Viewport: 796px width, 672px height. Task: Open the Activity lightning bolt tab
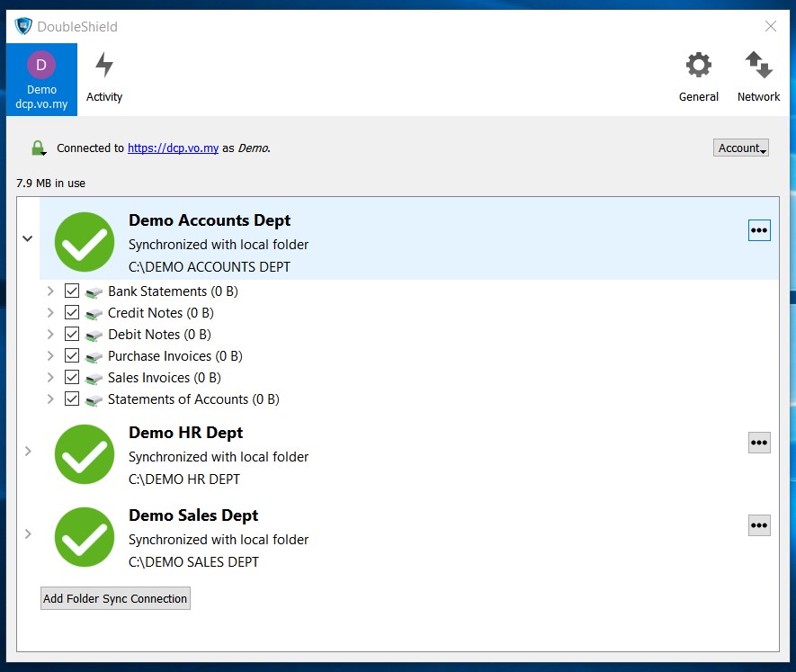click(104, 77)
